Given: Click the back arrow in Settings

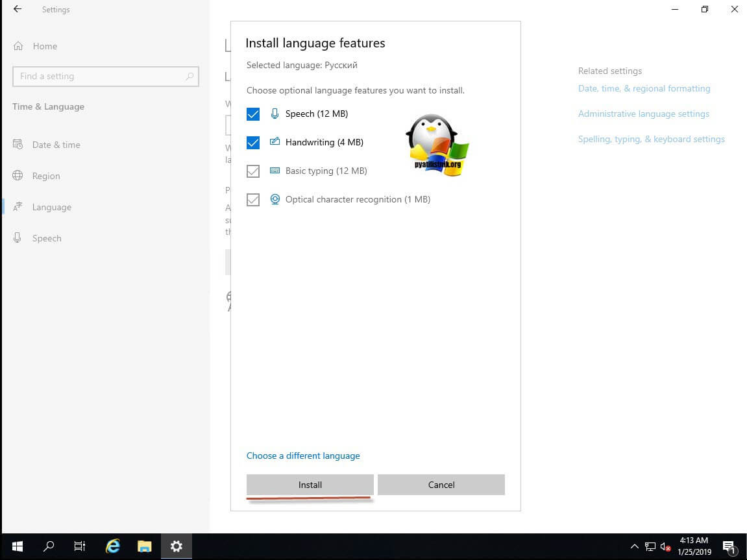Looking at the screenshot, I should [18, 10].
